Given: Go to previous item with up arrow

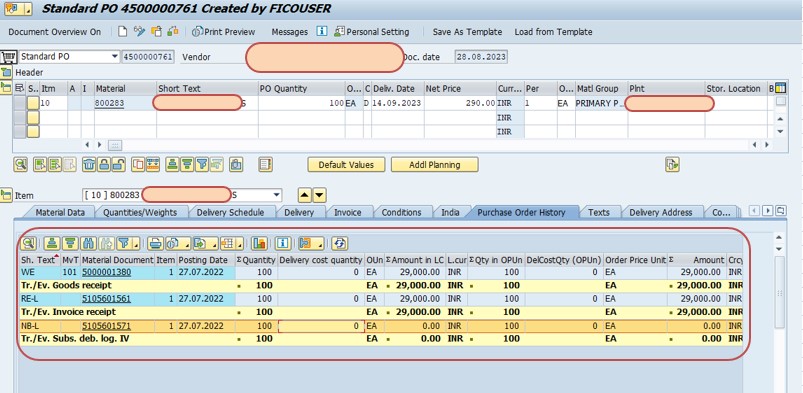Looking at the screenshot, I should (305, 195).
